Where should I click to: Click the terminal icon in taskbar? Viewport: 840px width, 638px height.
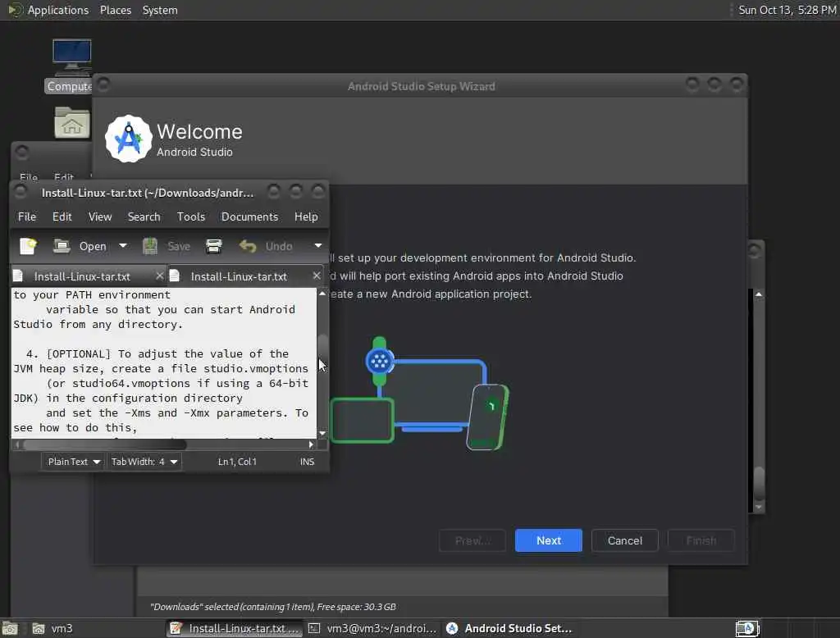pos(314,628)
